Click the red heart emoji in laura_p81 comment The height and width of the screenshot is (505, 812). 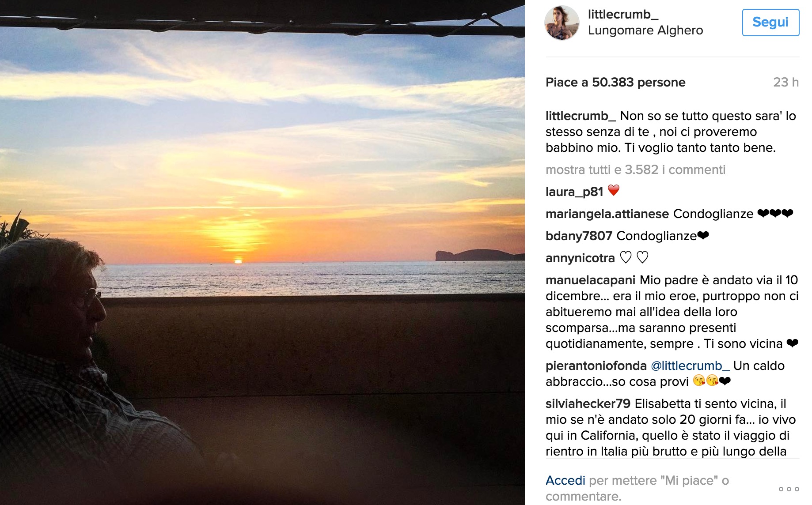pyautogui.click(x=614, y=190)
